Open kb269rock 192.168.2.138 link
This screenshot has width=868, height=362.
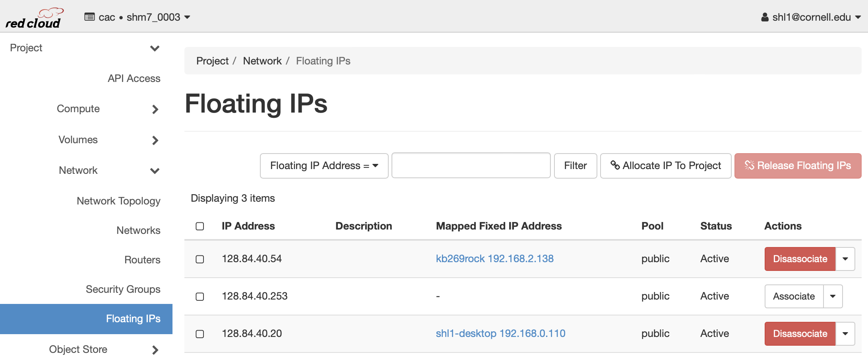tap(494, 259)
